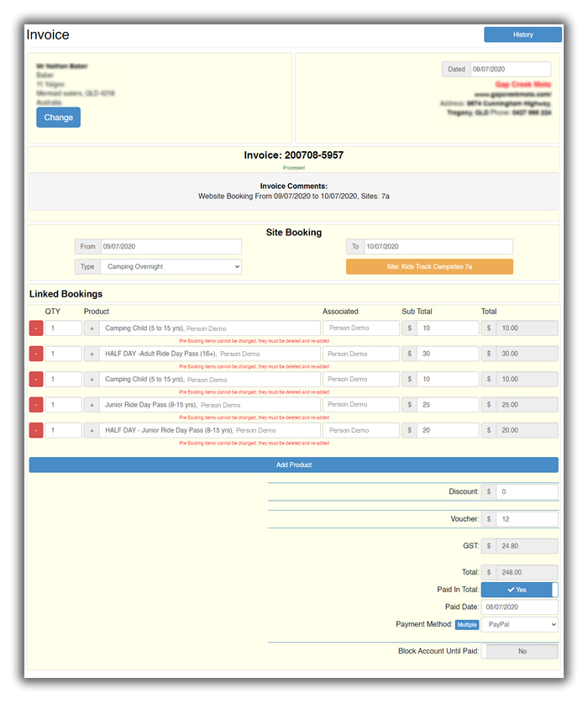The width and height of the screenshot is (588, 709).
Task: Click the invoice number 200708-5957 heading
Action: (293, 155)
